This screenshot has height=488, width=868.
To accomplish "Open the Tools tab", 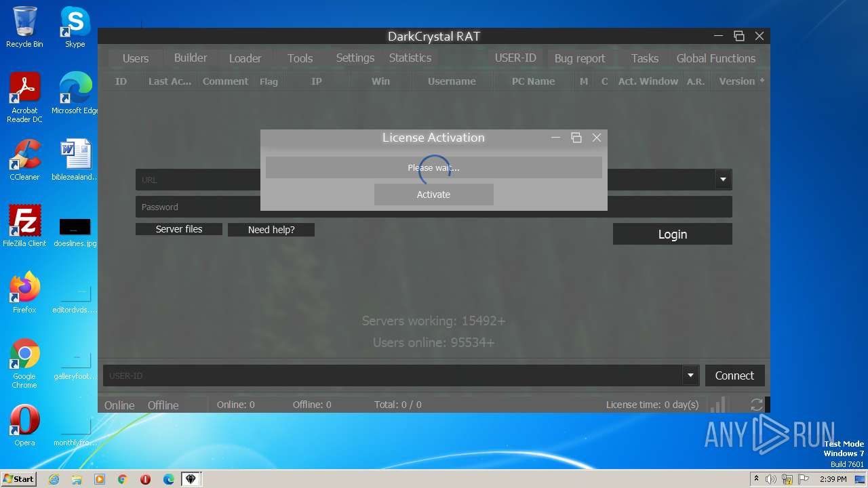I will [300, 58].
